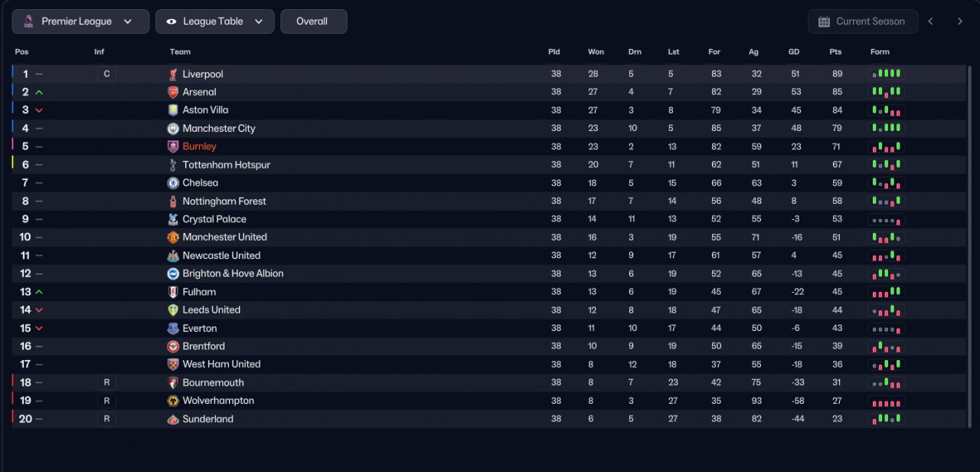This screenshot has height=472, width=980.
Task: Click the calendar icon in Current Season
Action: pos(824,21)
